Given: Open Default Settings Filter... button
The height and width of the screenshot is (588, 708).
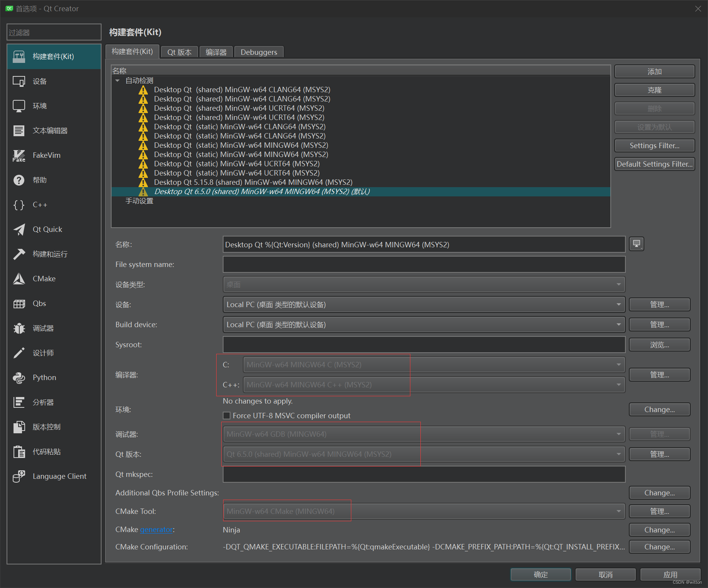Looking at the screenshot, I should click(x=655, y=164).
